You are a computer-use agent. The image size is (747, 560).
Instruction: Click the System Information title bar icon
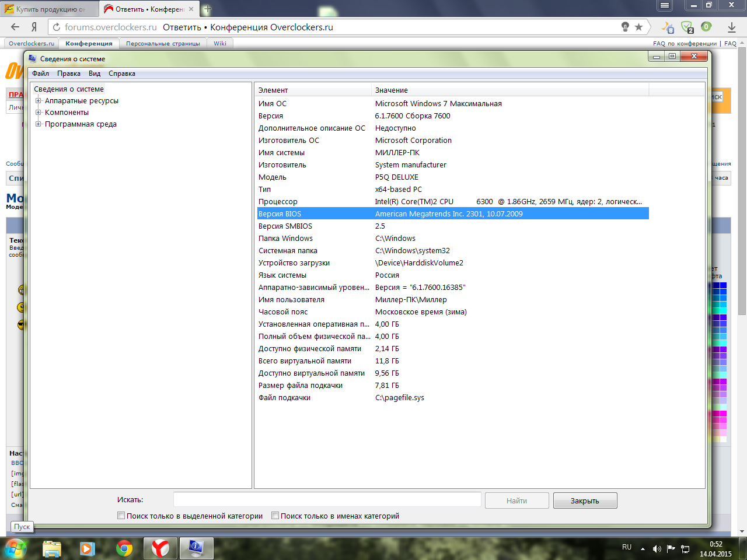pyautogui.click(x=33, y=58)
